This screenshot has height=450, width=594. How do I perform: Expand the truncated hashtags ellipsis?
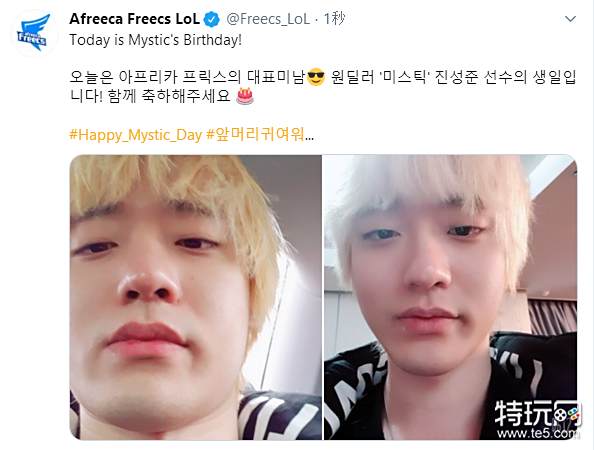click(x=309, y=135)
